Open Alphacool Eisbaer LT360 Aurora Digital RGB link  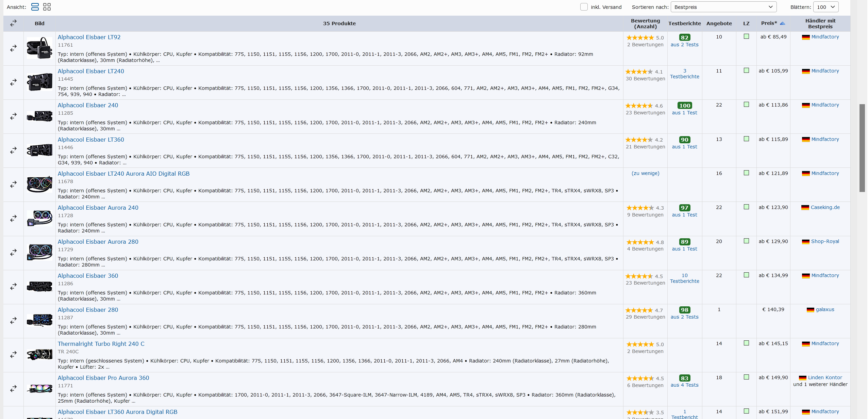click(x=117, y=412)
